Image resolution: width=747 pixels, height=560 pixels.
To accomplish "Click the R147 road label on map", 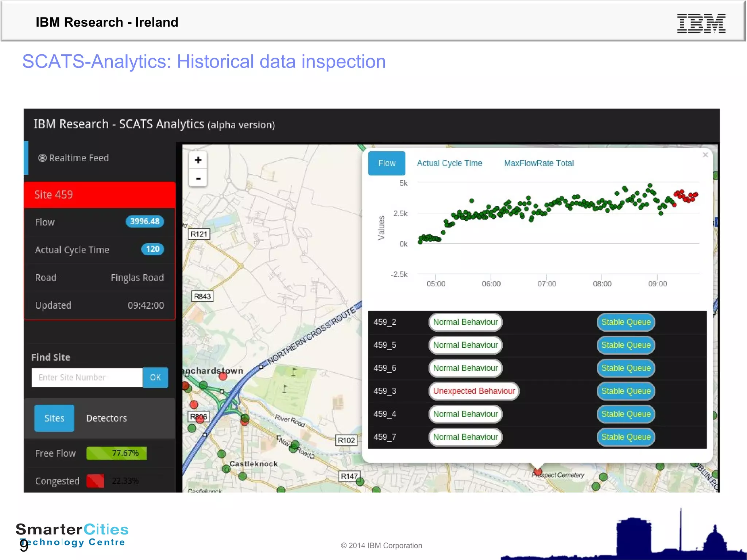I will click(x=349, y=476).
